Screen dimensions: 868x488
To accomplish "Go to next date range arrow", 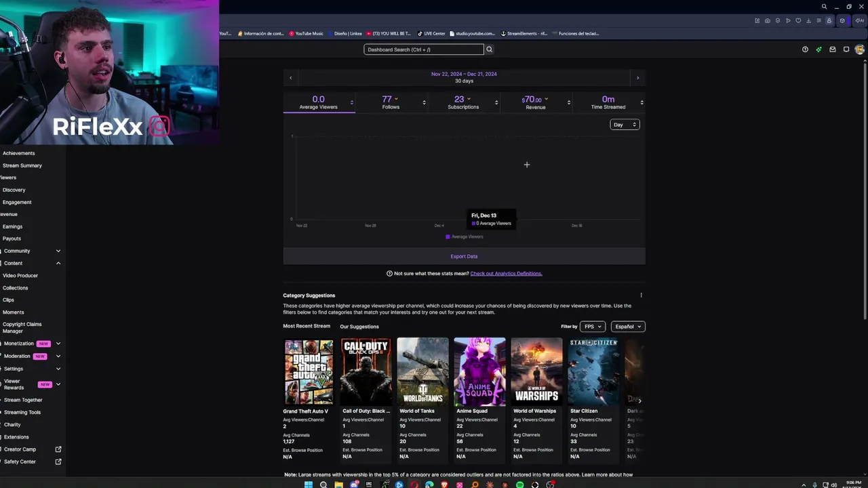I will point(637,78).
